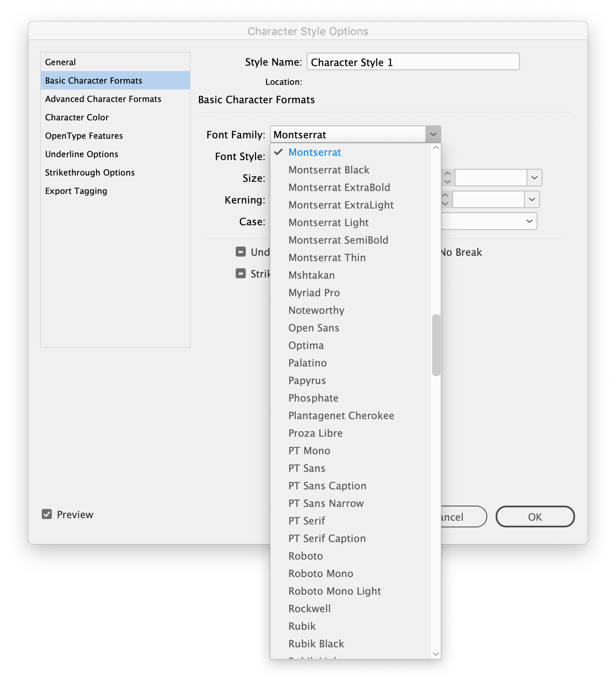This screenshot has height=682, width=616.
Task: Click the Tracking value field beside Kerning
Action: click(x=489, y=199)
